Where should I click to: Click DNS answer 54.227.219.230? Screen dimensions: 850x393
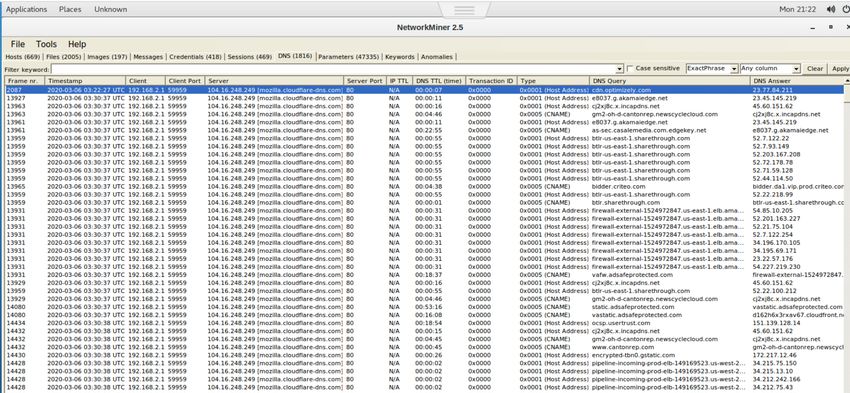(x=776, y=267)
